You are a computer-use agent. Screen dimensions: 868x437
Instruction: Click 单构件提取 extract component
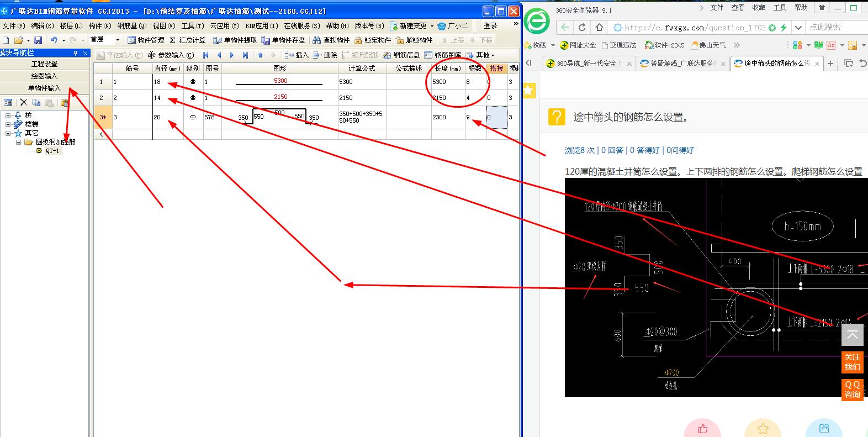(235, 40)
